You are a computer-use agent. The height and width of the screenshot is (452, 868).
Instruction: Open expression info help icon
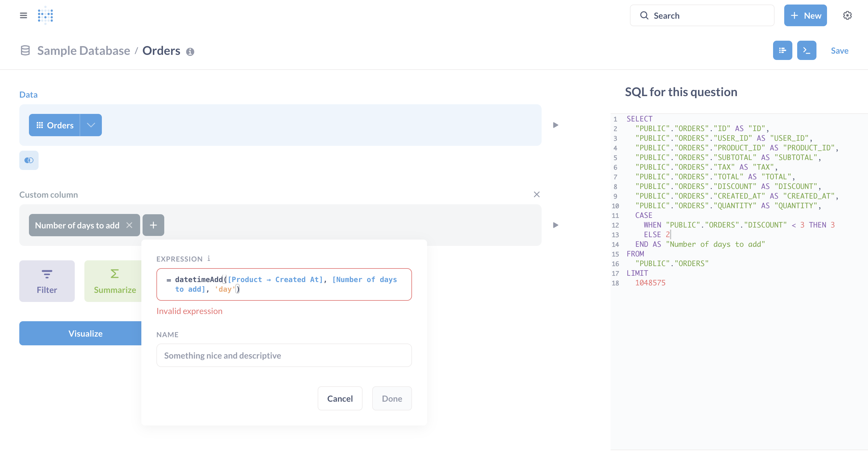click(209, 258)
